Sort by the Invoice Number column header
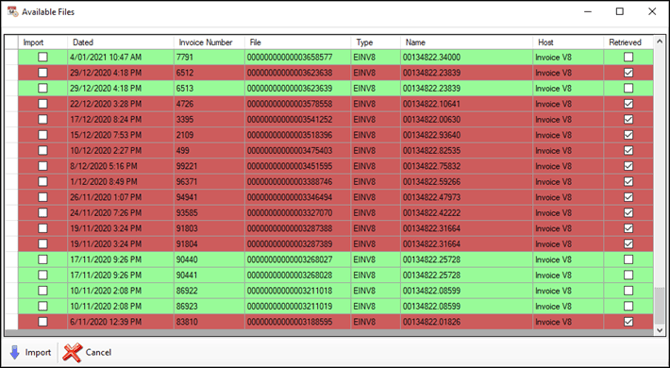Screen dimensions: 670x368 [209, 42]
